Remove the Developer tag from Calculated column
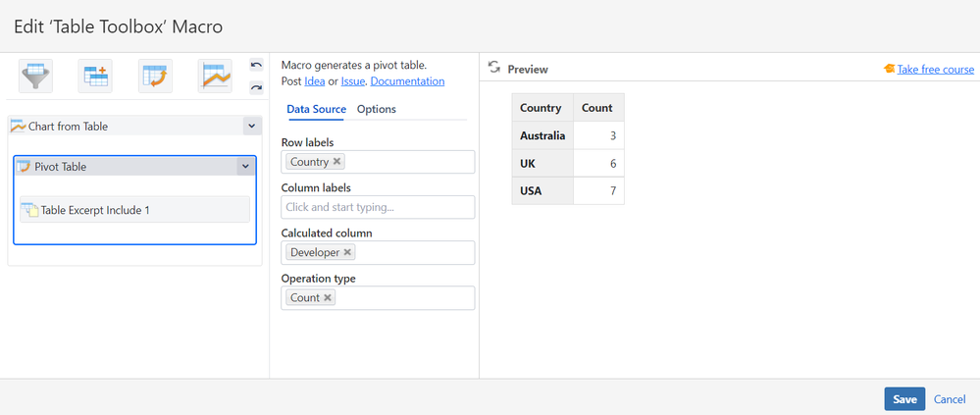980x415 pixels. [x=347, y=252]
